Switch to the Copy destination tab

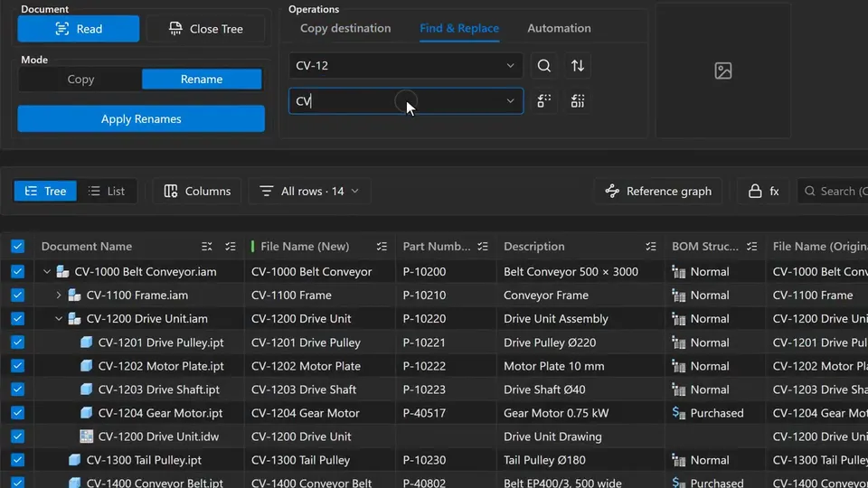pyautogui.click(x=345, y=28)
